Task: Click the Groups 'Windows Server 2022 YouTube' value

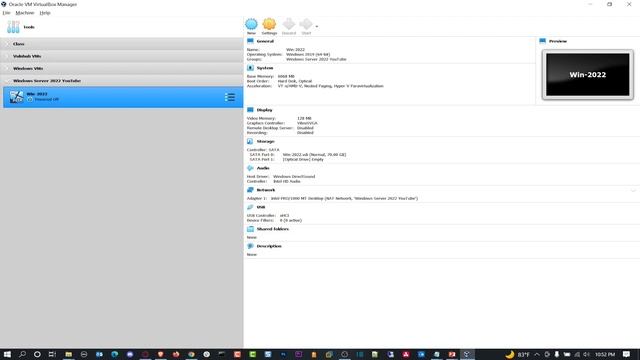Action: coord(316,59)
